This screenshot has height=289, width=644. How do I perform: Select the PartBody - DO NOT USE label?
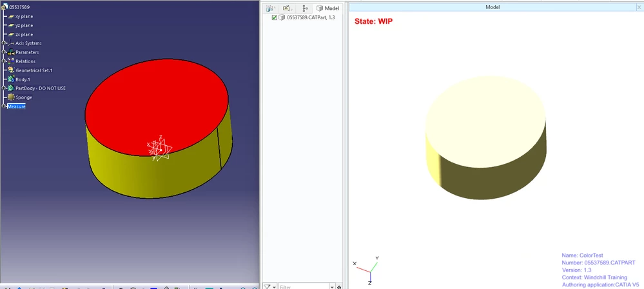pyautogui.click(x=41, y=88)
